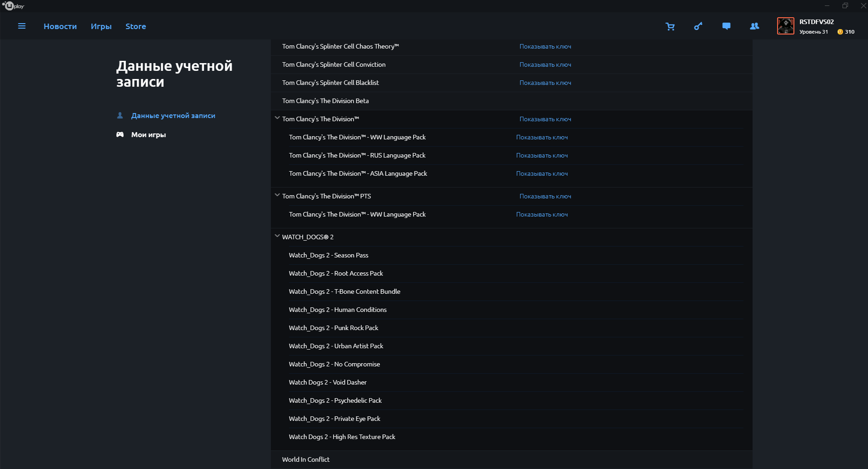Click the Uplay logo

click(x=13, y=6)
